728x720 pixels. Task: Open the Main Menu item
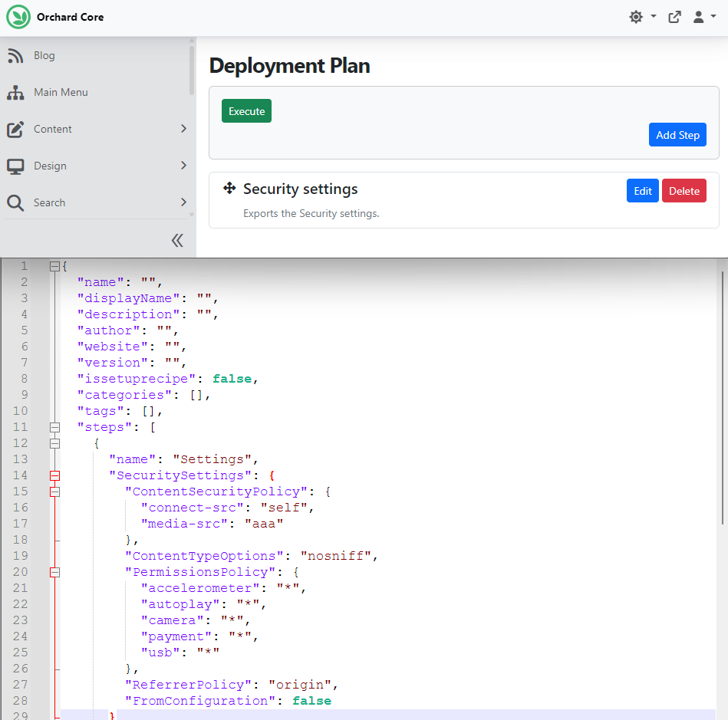61,92
